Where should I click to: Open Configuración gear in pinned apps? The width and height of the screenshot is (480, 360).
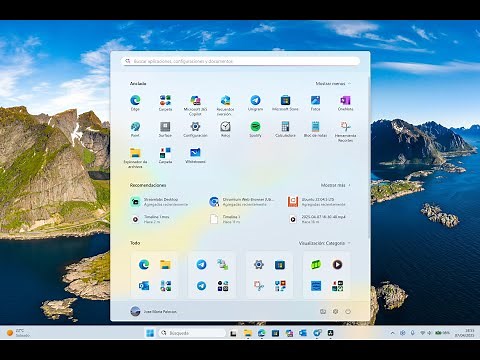click(195, 129)
